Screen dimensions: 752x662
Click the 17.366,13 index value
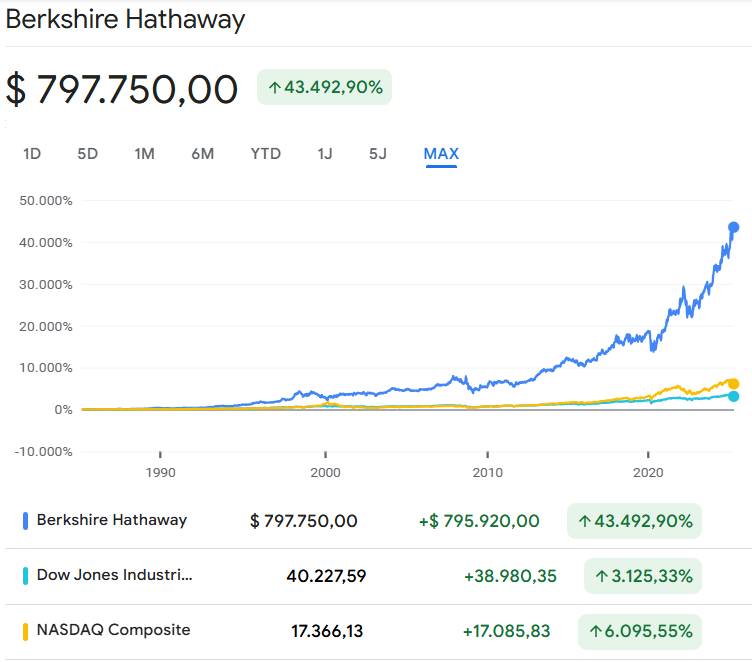tap(327, 631)
